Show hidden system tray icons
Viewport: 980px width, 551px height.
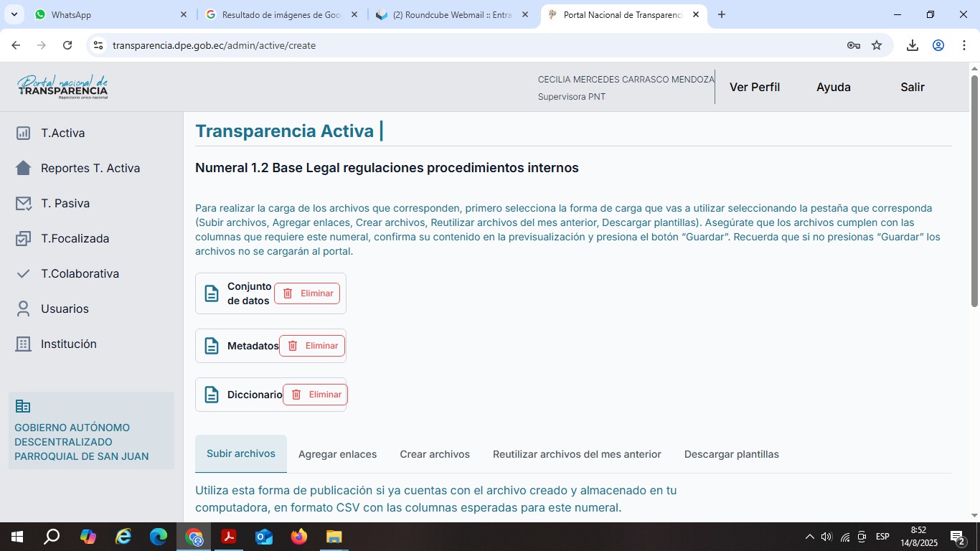[x=810, y=537]
